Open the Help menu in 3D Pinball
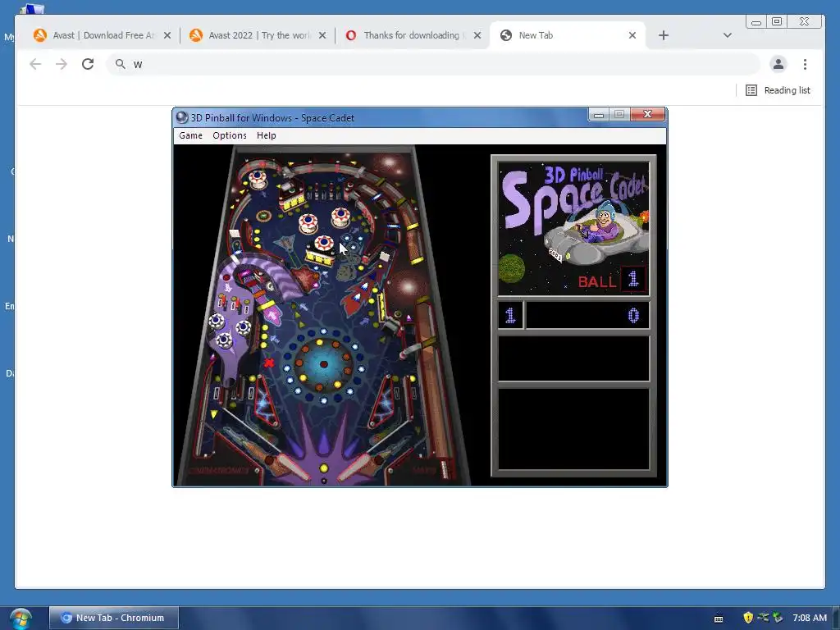840x630 pixels. [x=267, y=135]
